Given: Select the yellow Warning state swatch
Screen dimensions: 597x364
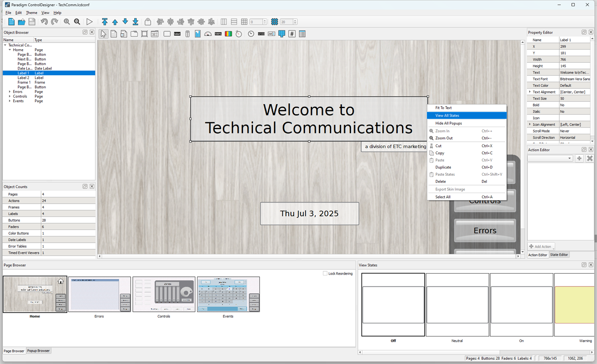Looking at the screenshot, I should tap(574, 305).
